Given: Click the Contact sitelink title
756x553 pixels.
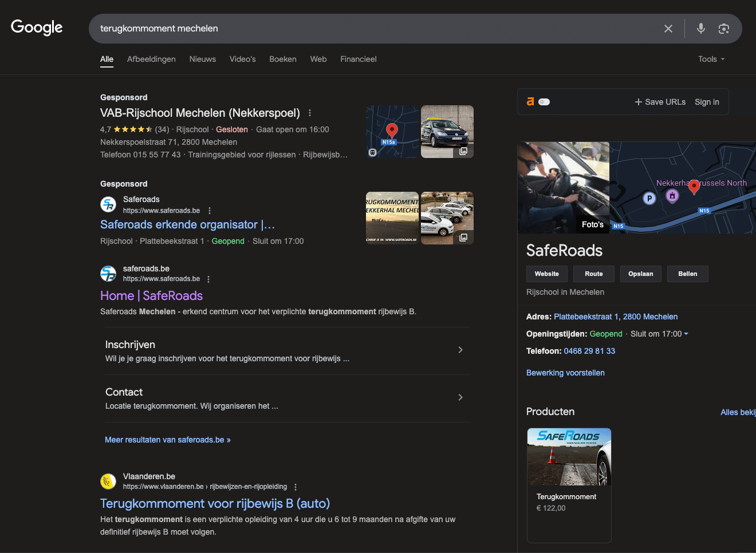Looking at the screenshot, I should (x=124, y=392).
